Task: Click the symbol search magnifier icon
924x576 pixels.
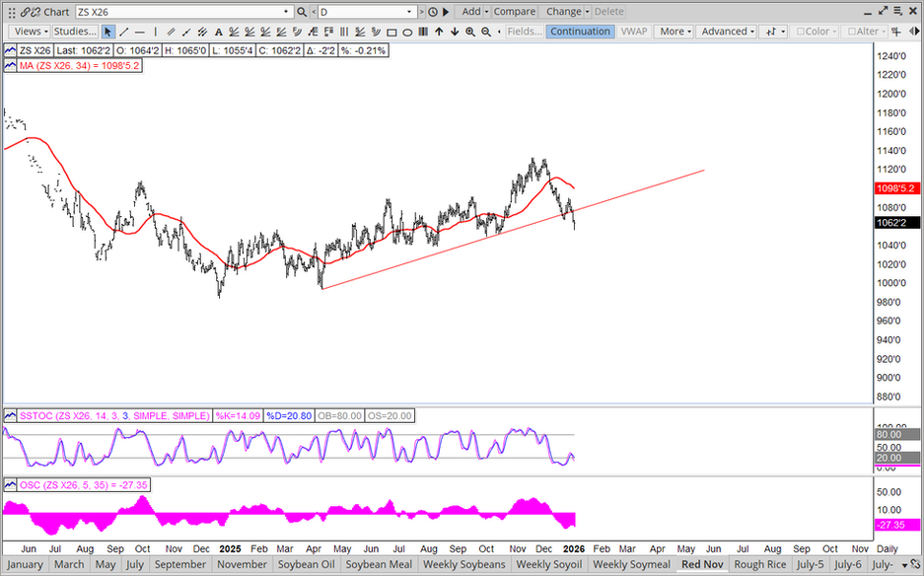Action: coord(302,12)
